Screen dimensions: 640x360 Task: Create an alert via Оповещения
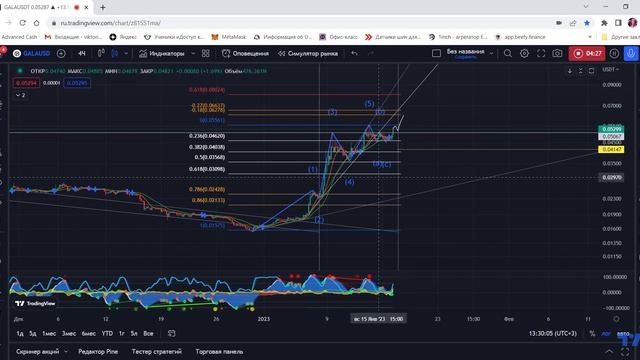coord(245,53)
